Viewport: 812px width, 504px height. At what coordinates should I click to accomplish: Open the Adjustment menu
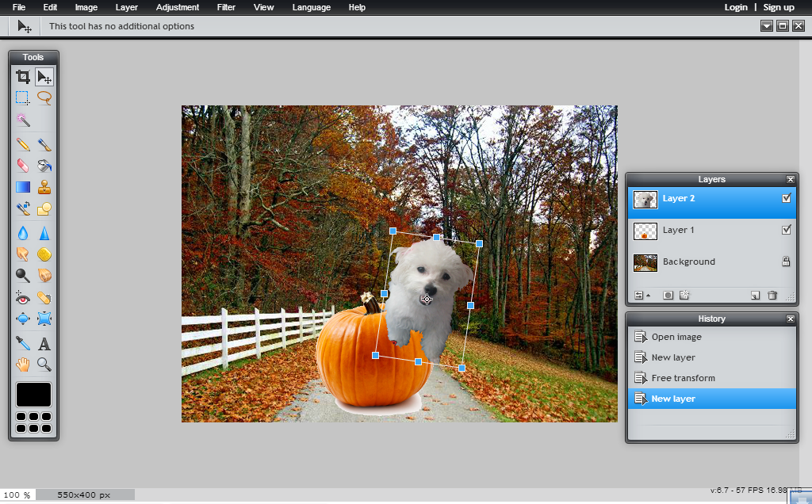pyautogui.click(x=178, y=7)
